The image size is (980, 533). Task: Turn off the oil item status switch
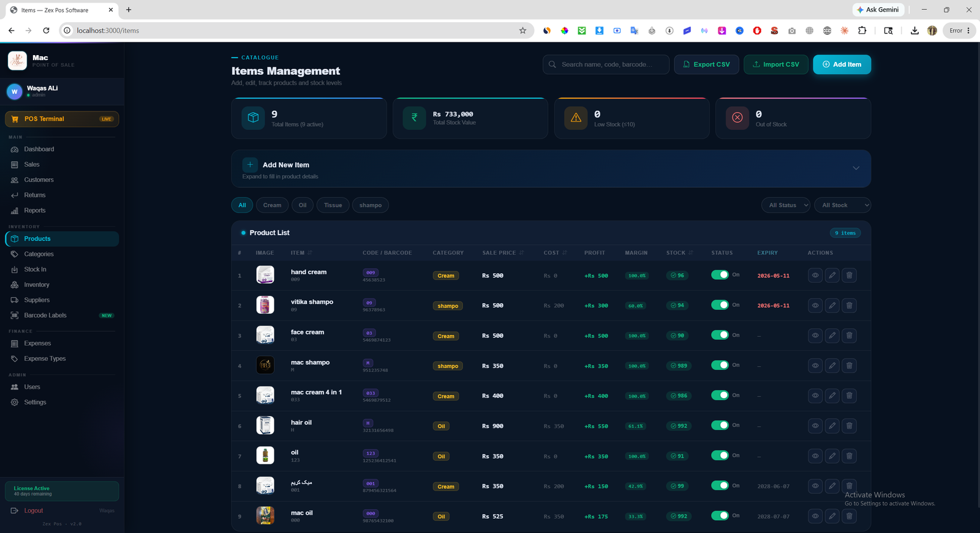pos(720,455)
